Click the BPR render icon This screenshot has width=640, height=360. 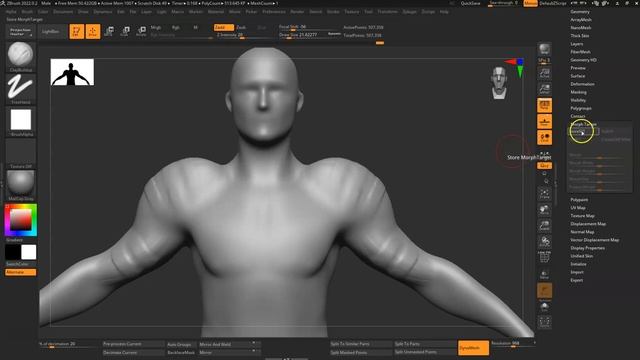pos(544,49)
